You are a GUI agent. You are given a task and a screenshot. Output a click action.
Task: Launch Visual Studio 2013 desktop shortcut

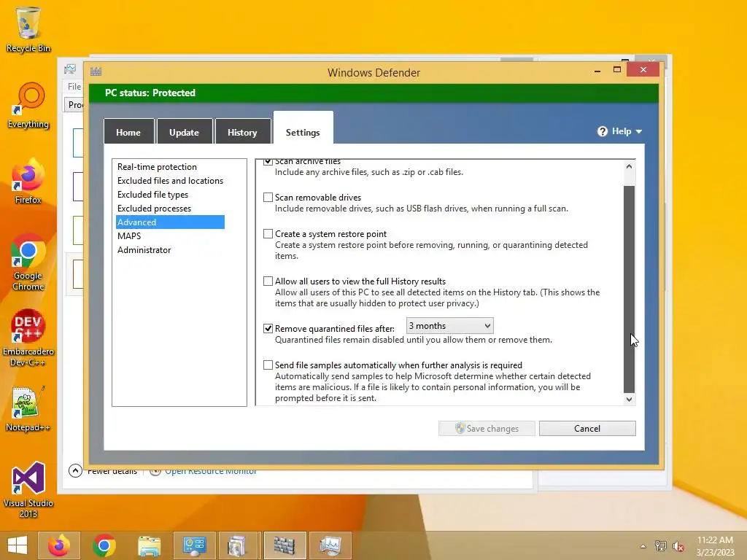pyautogui.click(x=28, y=489)
